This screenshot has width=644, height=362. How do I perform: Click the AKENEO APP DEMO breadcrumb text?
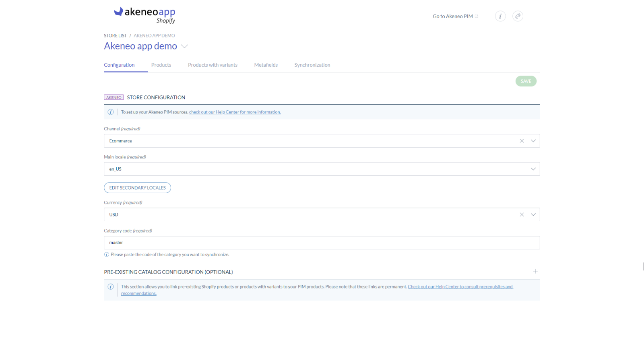[x=154, y=36]
